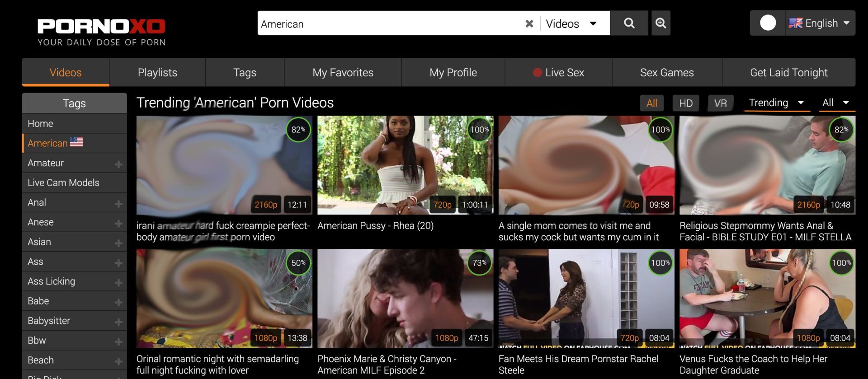Expand the Beach tag with its plus icon
The image size is (868, 379).
click(118, 362)
